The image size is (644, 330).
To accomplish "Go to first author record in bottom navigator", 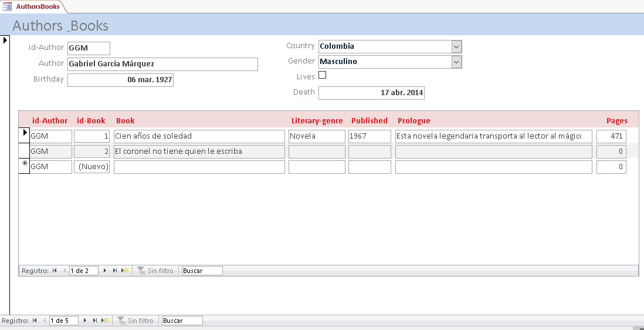I will [x=35, y=321].
